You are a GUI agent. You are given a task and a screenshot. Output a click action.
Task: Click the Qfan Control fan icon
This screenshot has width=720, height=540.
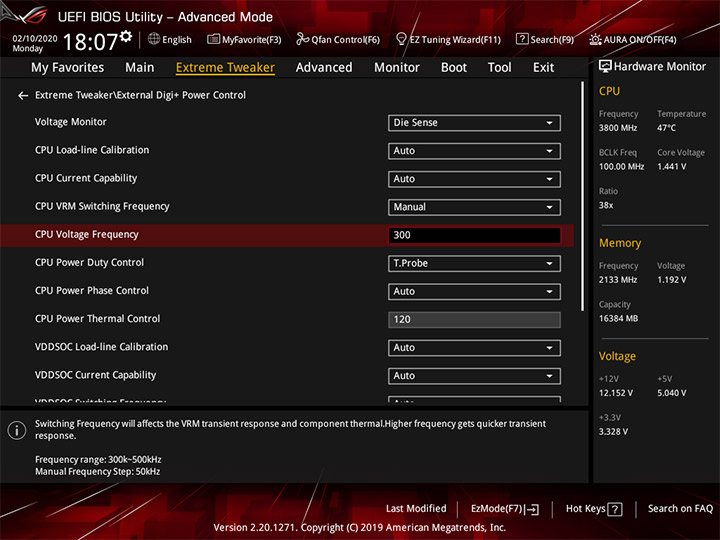[302, 39]
